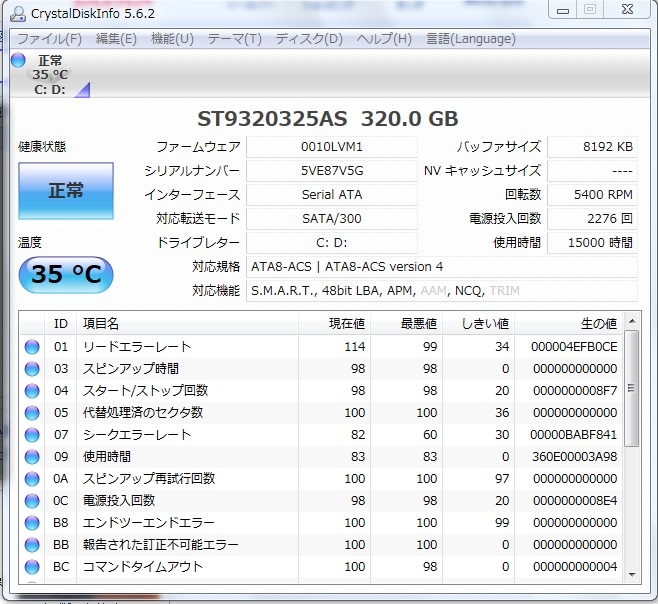Click the status orb next to スピンアップ時間
658x604 pixels.
[32, 369]
